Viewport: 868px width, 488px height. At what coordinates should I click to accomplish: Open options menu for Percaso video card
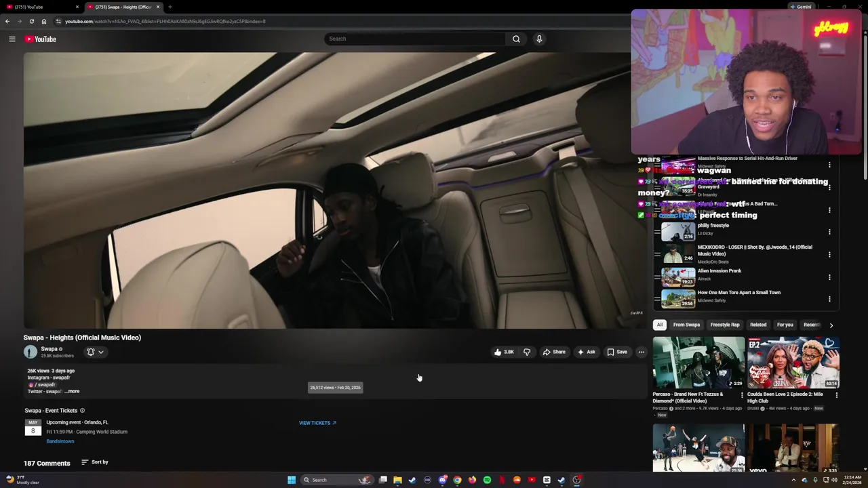pos(742,395)
